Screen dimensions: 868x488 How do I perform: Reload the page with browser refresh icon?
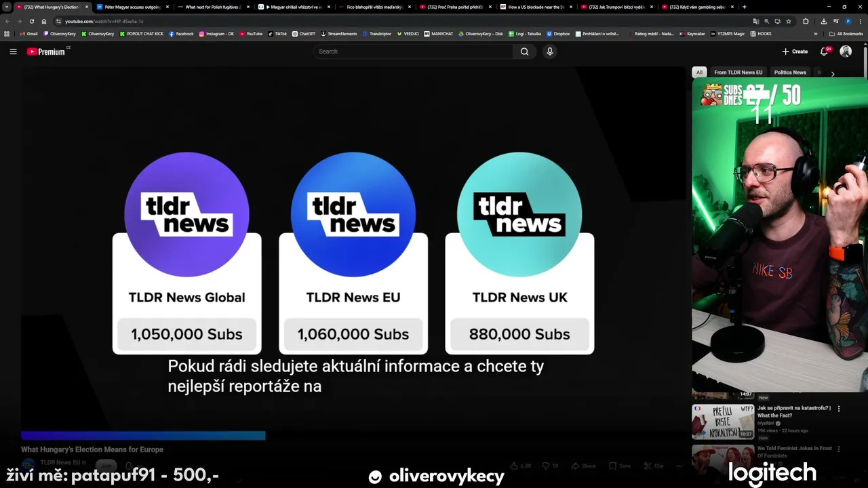(31, 21)
